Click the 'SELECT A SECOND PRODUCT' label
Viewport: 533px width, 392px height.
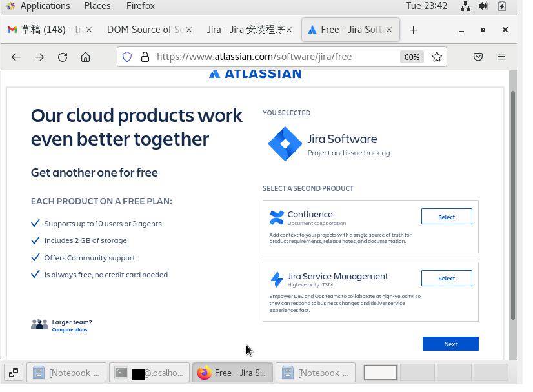(308, 188)
